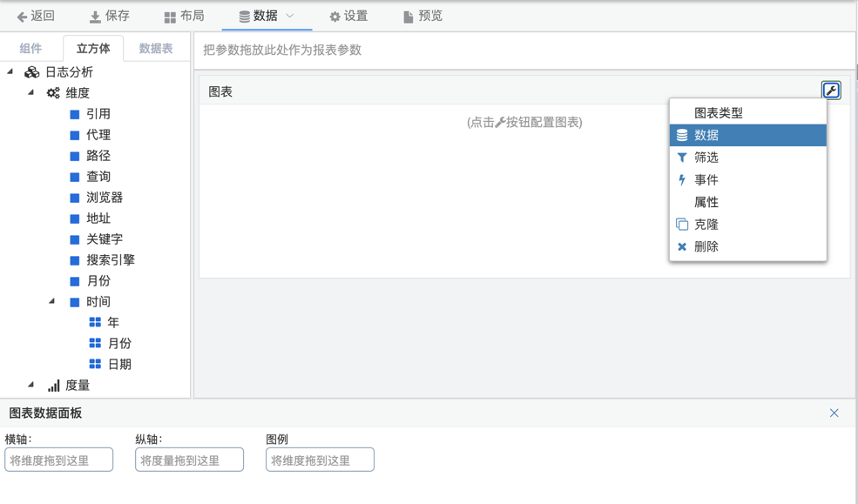
Task: Open the 布局 layout toolbar item
Action: [184, 16]
